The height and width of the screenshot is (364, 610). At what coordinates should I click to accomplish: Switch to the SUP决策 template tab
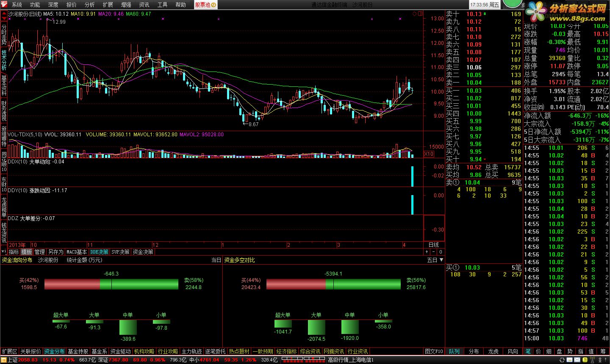pos(120,252)
